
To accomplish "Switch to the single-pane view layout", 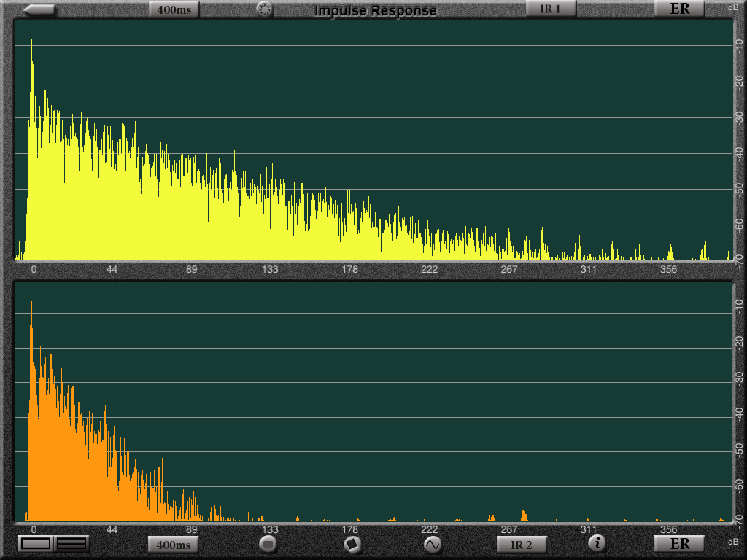I will click(36, 543).
